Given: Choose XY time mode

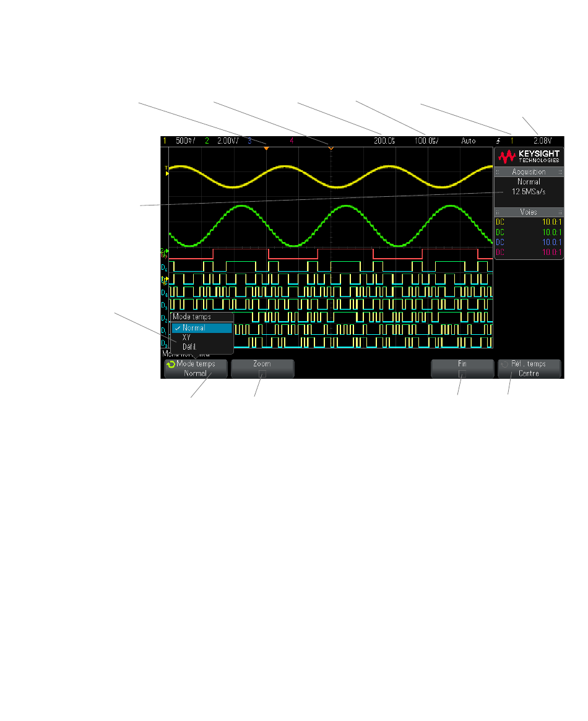Looking at the screenshot, I should 186,337.
